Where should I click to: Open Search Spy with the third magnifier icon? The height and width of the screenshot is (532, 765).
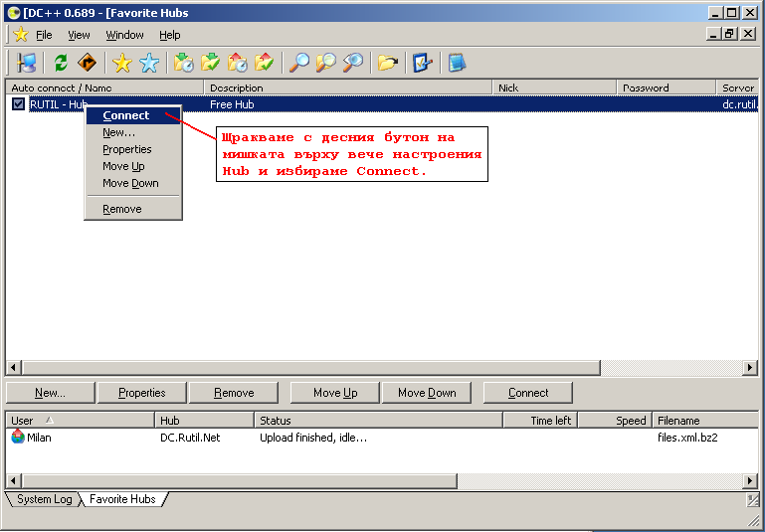click(353, 63)
